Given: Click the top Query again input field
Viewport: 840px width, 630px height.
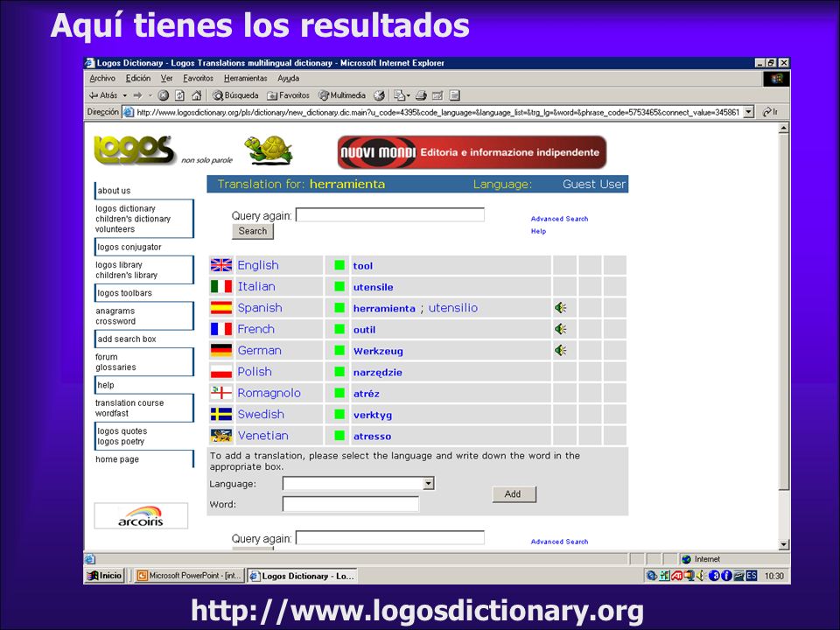Looking at the screenshot, I should [x=390, y=215].
